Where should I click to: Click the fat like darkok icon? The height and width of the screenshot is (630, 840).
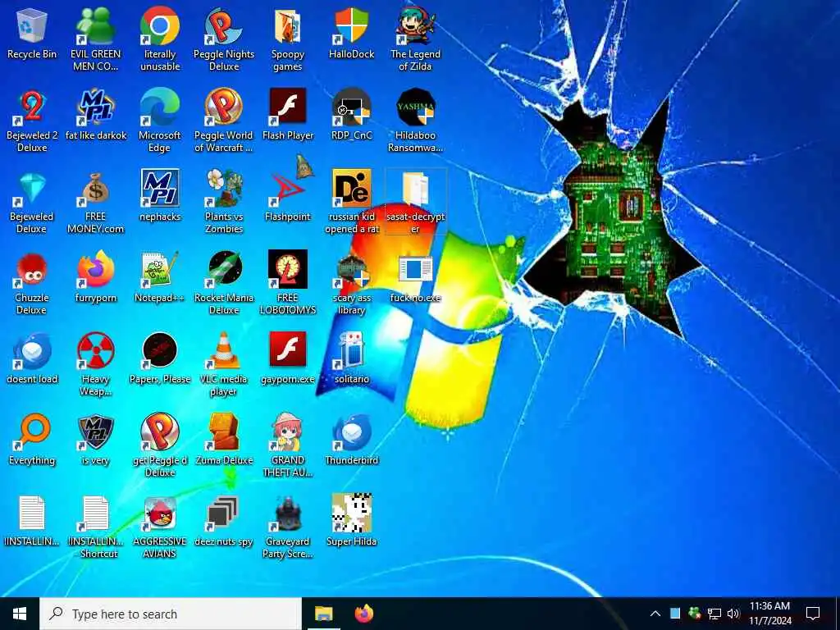pos(95,115)
